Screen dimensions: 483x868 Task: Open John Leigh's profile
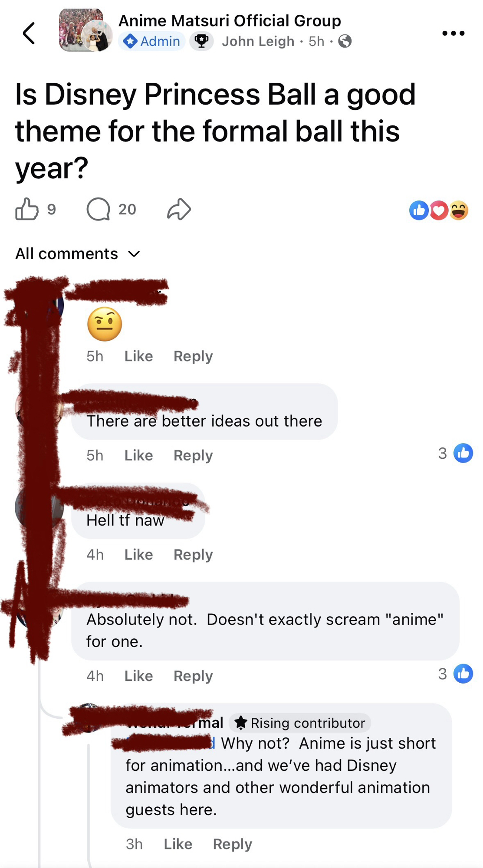[x=258, y=41]
